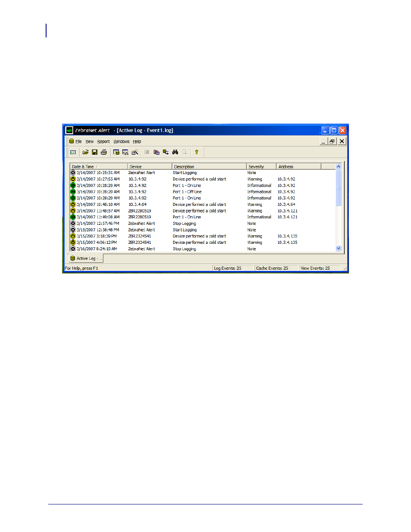The image size is (411, 532).
Task: Click the view filter toolbar icon
Action: point(125,152)
